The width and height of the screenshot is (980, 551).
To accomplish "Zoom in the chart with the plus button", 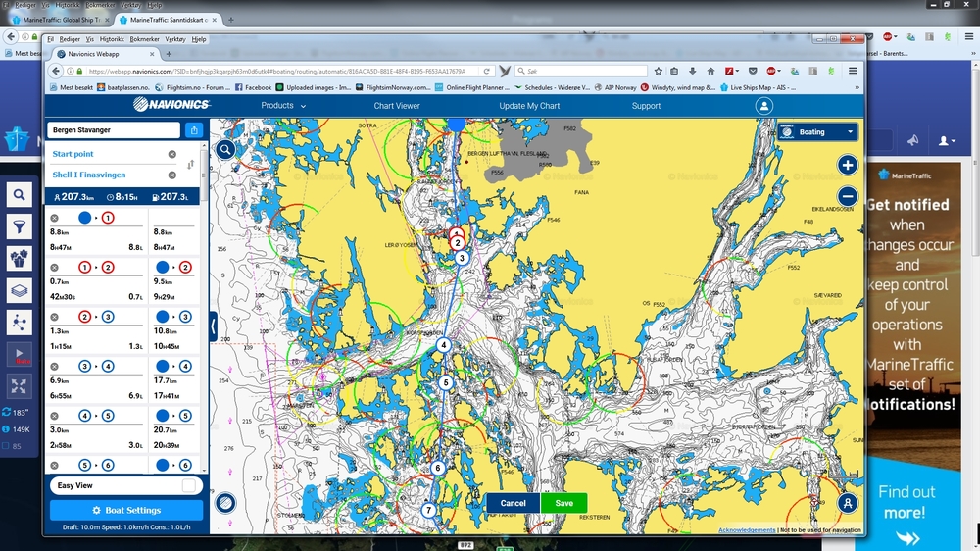I will coord(848,165).
